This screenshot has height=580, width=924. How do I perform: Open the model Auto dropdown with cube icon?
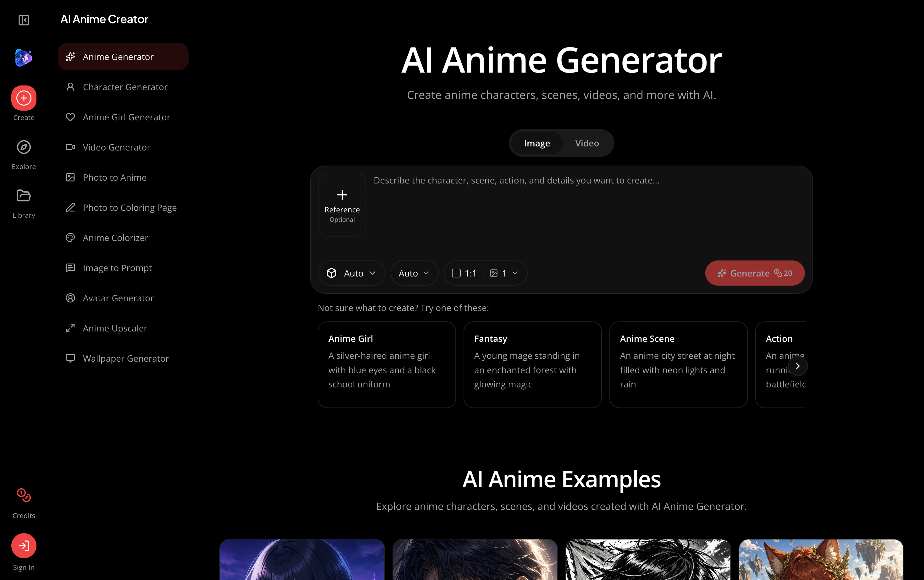pyautogui.click(x=351, y=273)
